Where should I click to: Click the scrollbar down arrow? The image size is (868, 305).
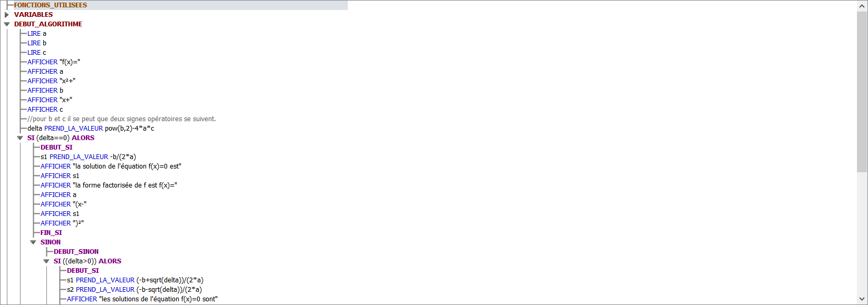tap(862, 299)
